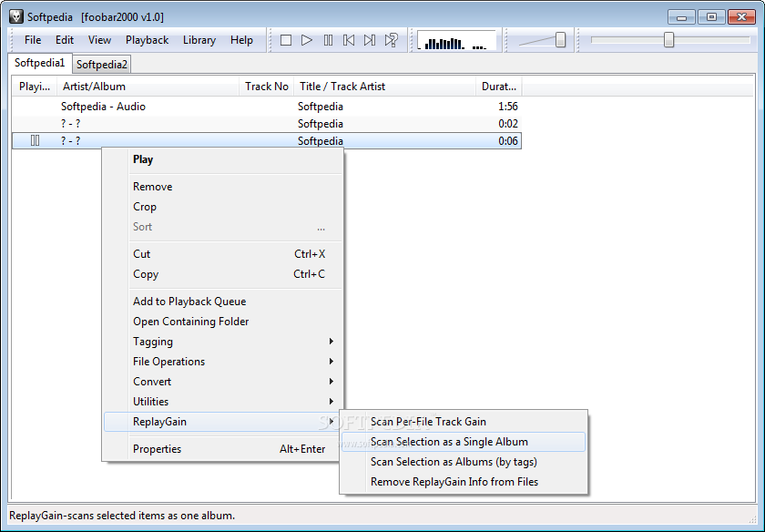Click the Pause button in toolbar
Image resolution: width=765 pixels, height=532 pixels.
tap(329, 40)
